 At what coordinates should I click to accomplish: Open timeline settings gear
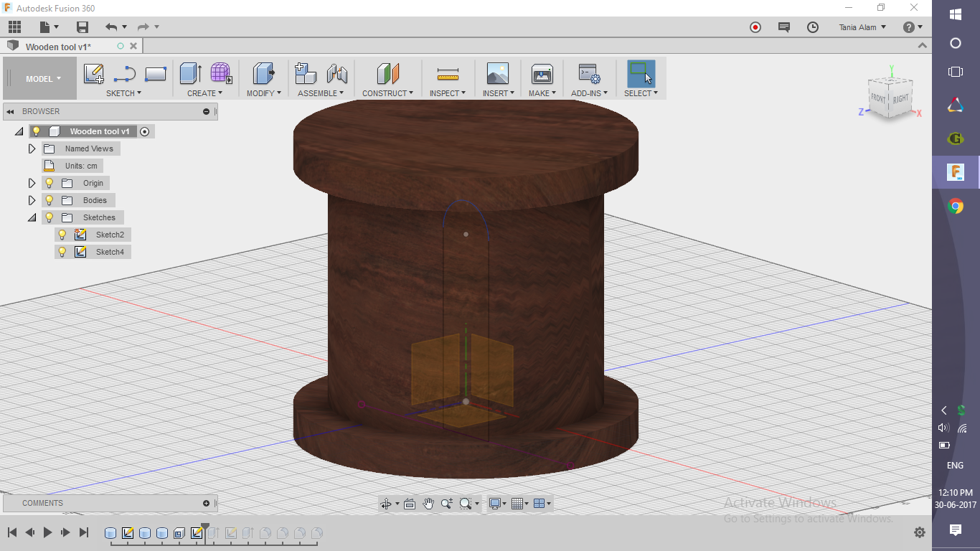coord(920,532)
